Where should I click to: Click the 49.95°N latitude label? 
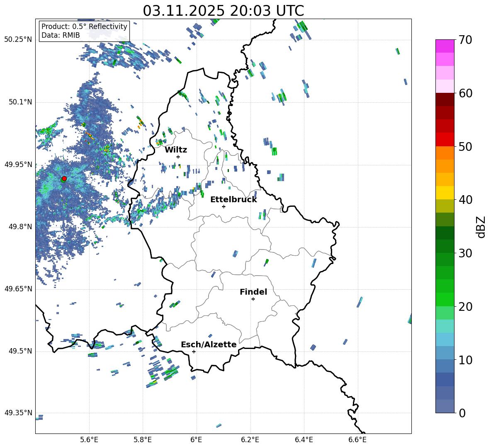point(18,165)
